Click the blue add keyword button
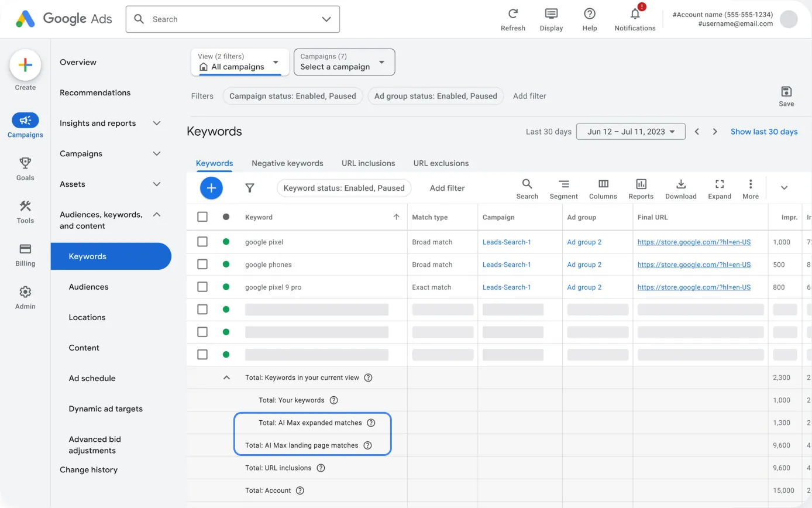Image resolution: width=812 pixels, height=508 pixels. coord(212,188)
